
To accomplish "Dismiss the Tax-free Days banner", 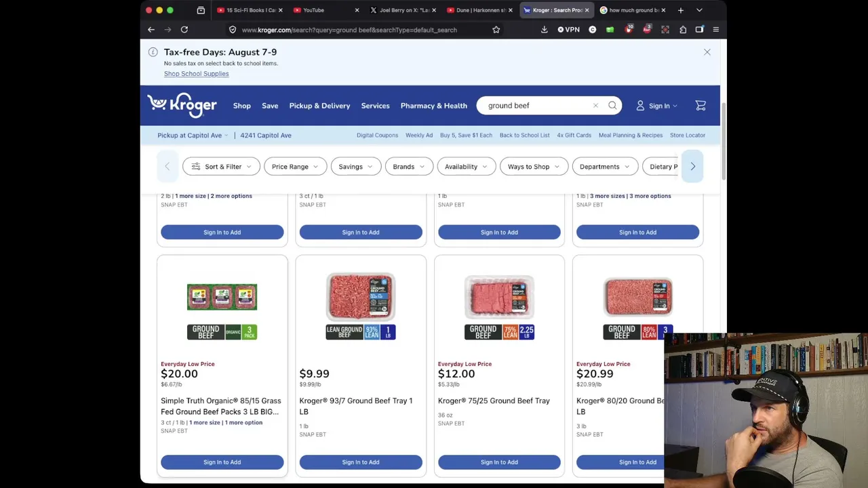I will 707,52.
